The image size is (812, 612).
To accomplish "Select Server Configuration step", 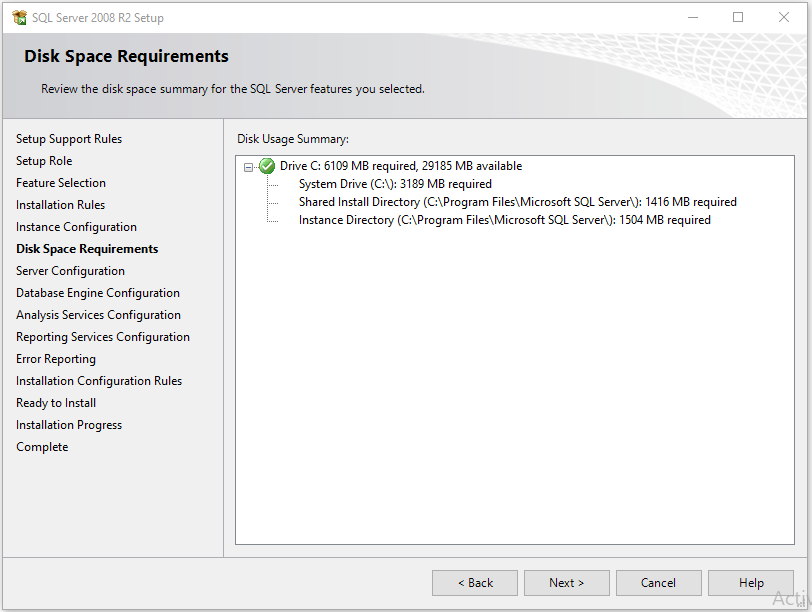I will pyautogui.click(x=70, y=271).
